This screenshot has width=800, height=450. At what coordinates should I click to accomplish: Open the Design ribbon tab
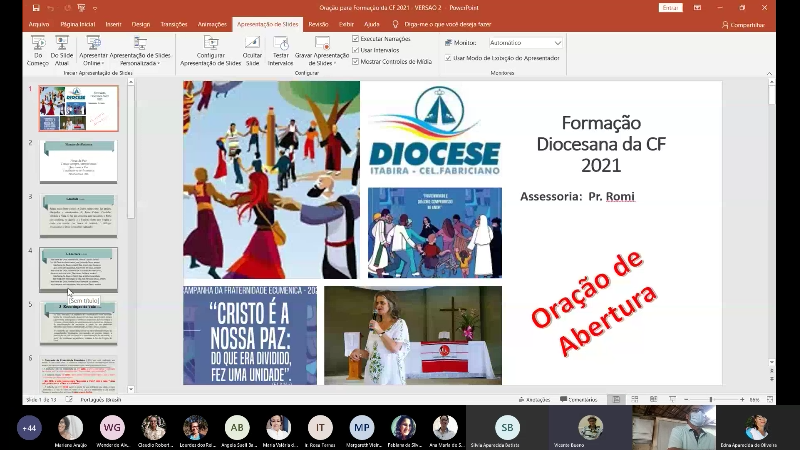(x=141, y=23)
